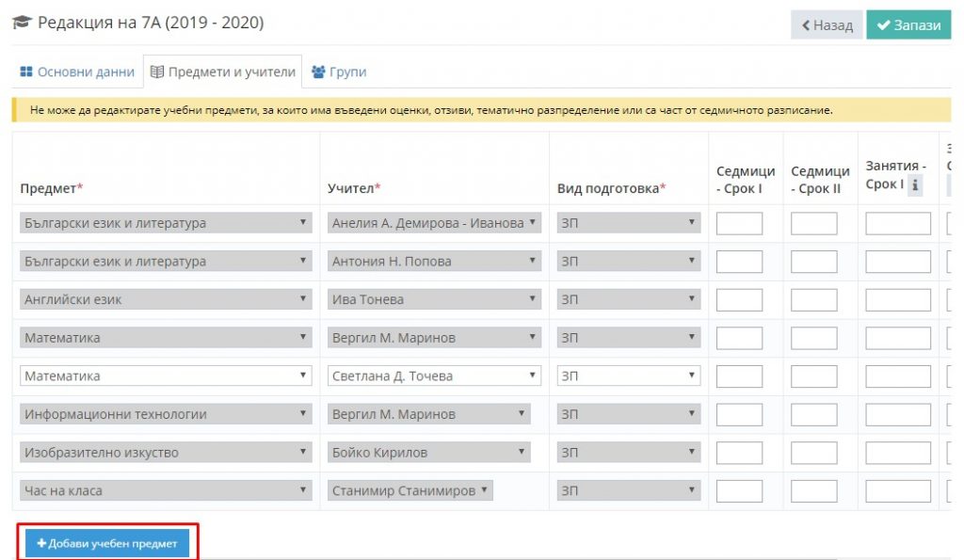Select the Предмети и учители tab

pyautogui.click(x=223, y=72)
